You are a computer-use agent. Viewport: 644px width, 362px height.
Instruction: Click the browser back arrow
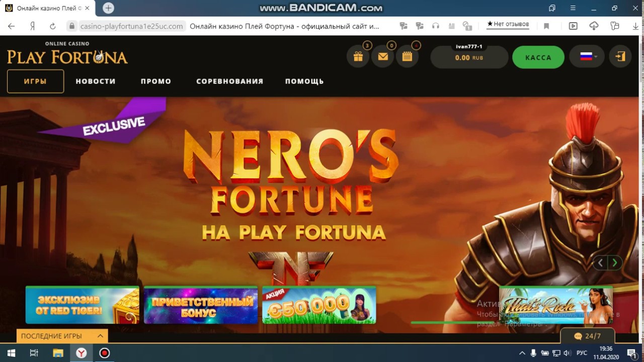point(11,26)
